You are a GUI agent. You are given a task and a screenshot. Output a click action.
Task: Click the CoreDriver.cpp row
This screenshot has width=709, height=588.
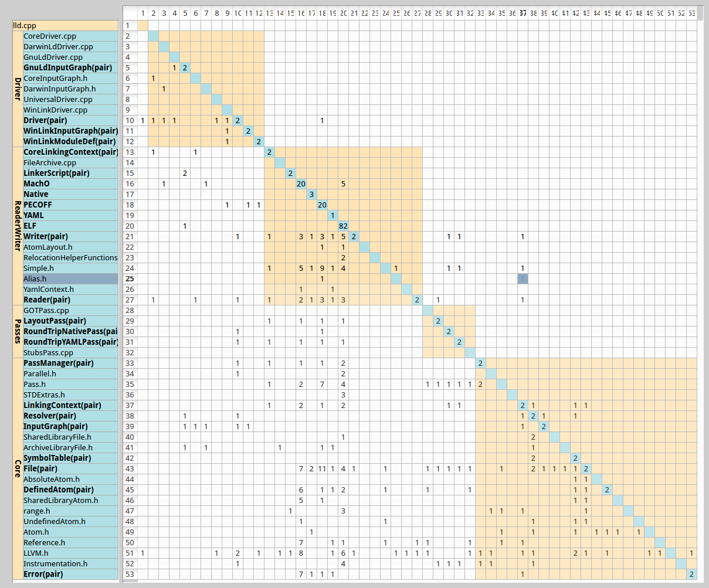click(x=70, y=36)
